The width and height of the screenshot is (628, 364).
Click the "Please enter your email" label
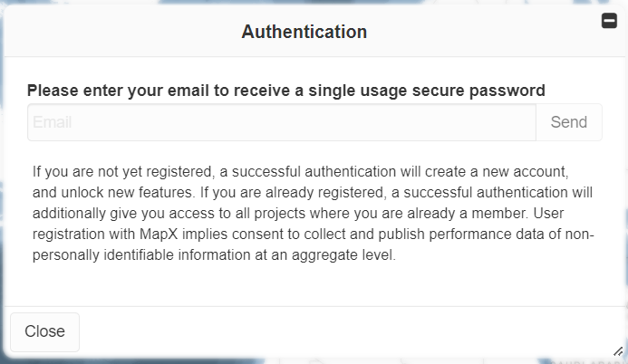(285, 91)
